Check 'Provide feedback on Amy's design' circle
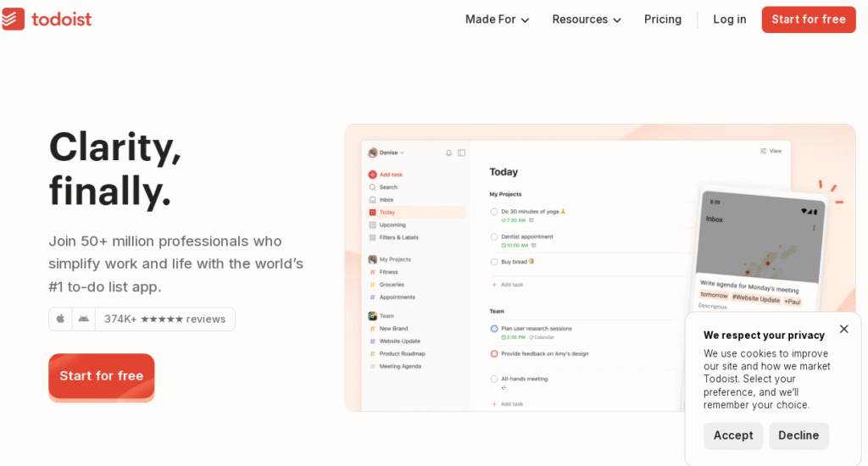This screenshot has height=466, width=868. (x=494, y=354)
